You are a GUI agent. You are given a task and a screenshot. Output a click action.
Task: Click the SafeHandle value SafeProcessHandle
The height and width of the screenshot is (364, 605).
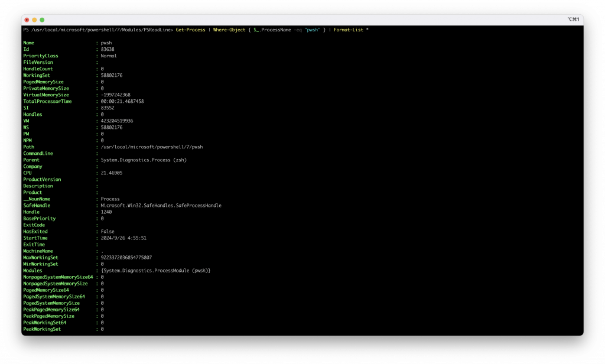pos(161,206)
